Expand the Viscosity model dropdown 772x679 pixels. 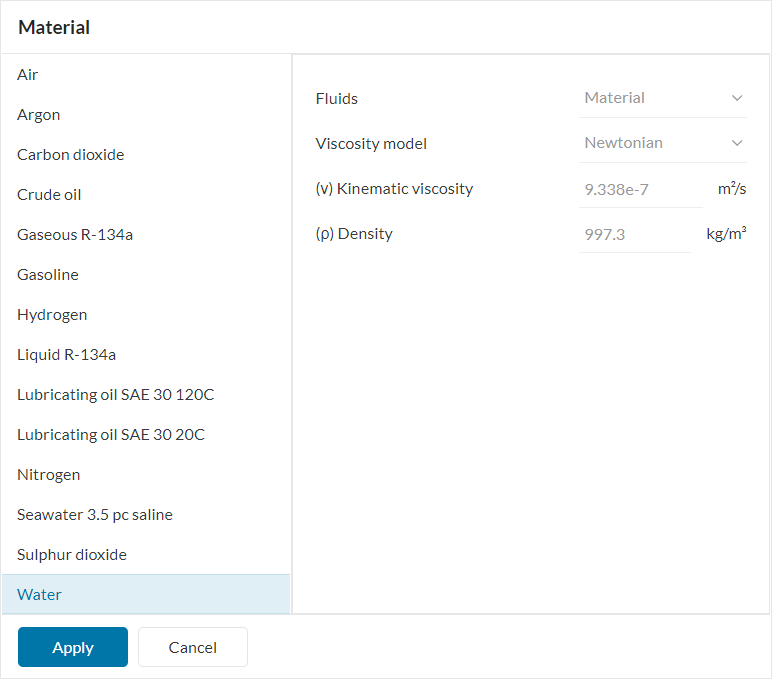pyautogui.click(x=663, y=143)
